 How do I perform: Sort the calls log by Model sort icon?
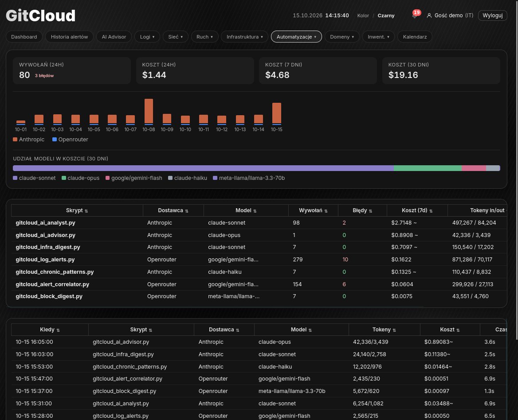point(310,330)
